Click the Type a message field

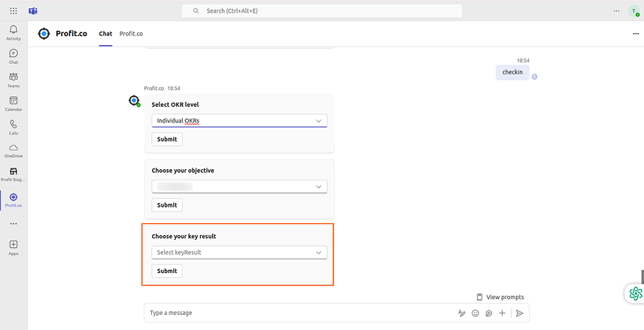point(300,313)
